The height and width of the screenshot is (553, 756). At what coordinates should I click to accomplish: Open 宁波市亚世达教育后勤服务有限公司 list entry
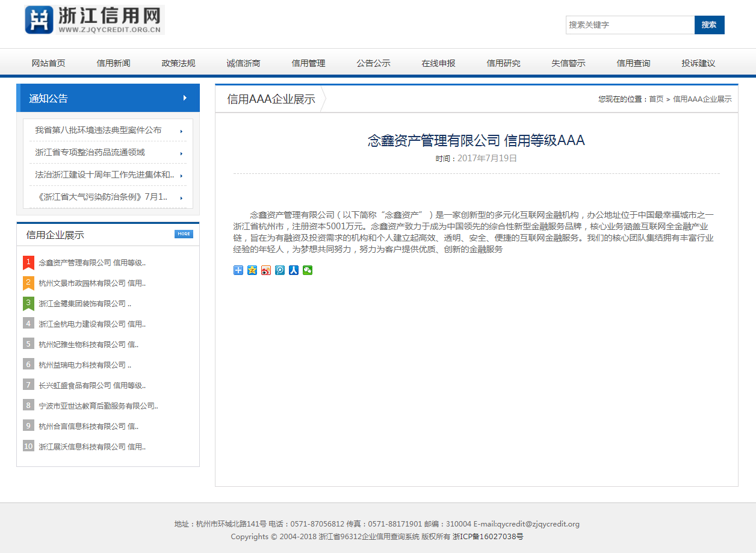[x=98, y=406]
